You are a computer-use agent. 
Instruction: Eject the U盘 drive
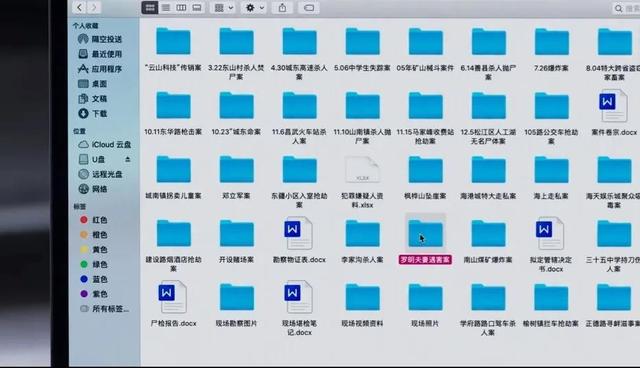[x=128, y=159]
